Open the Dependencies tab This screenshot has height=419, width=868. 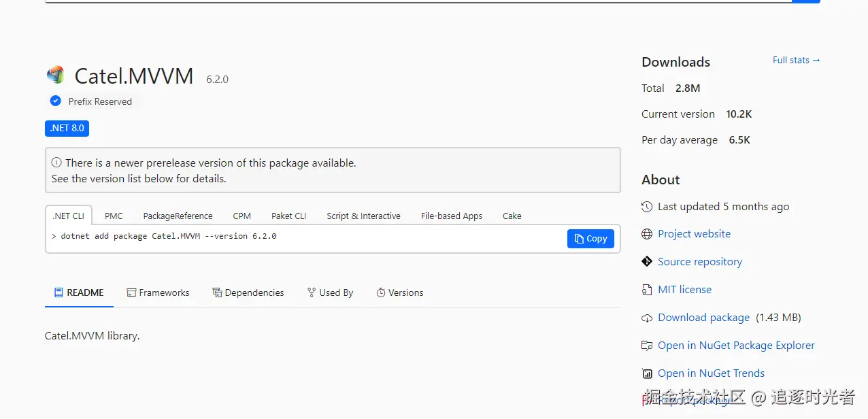pyautogui.click(x=248, y=292)
